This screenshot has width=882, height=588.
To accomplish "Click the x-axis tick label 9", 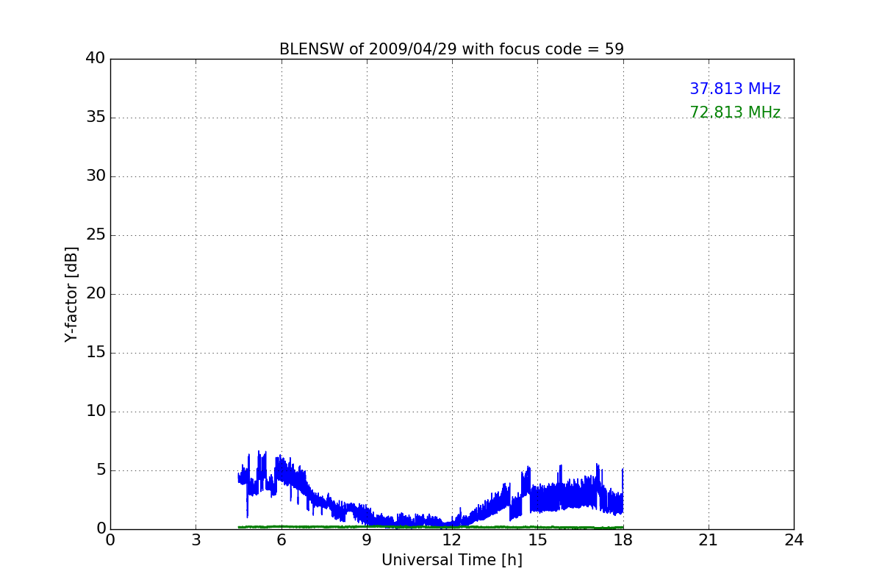I will coord(367,539).
